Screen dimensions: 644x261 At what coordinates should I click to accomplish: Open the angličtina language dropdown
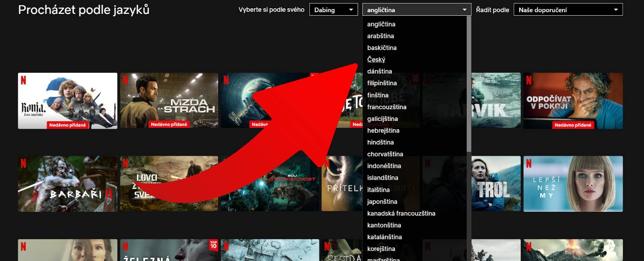point(417,10)
